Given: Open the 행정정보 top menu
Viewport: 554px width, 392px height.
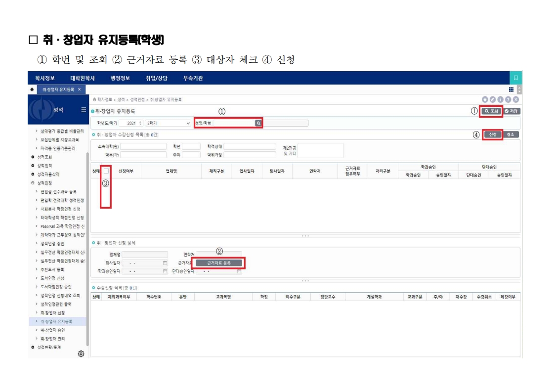Looking at the screenshot, I should (x=120, y=78).
